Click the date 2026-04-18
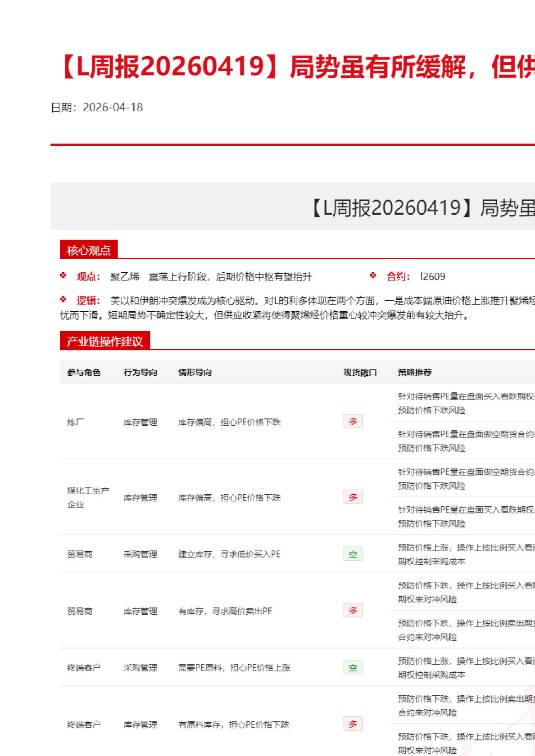Viewport: 535px width, 756px height. (113, 108)
